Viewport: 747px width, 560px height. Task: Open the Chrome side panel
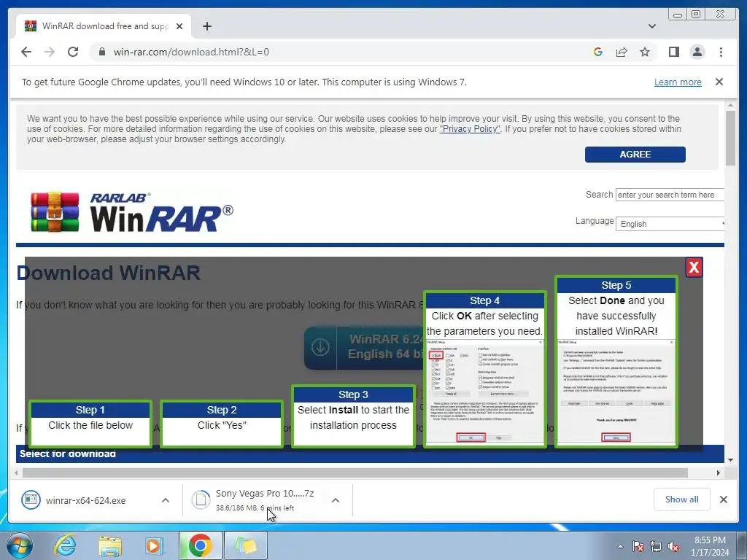tap(673, 52)
